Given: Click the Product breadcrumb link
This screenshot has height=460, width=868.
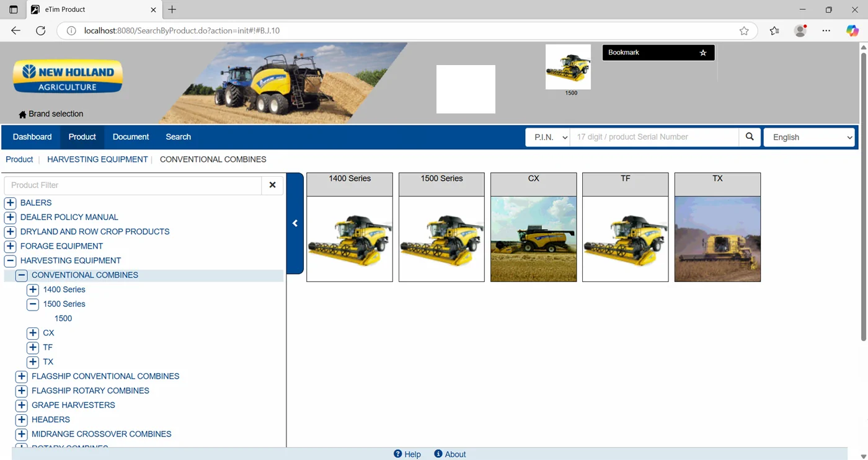Looking at the screenshot, I should click(19, 159).
